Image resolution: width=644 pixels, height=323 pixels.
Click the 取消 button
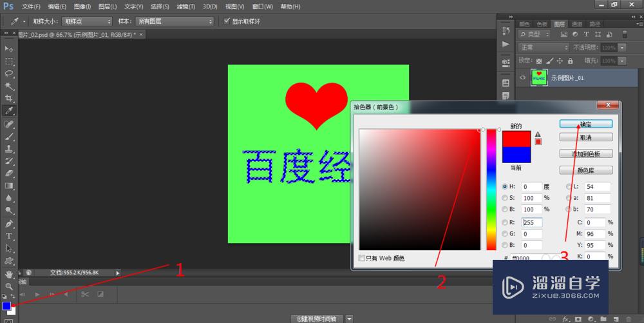(x=585, y=137)
